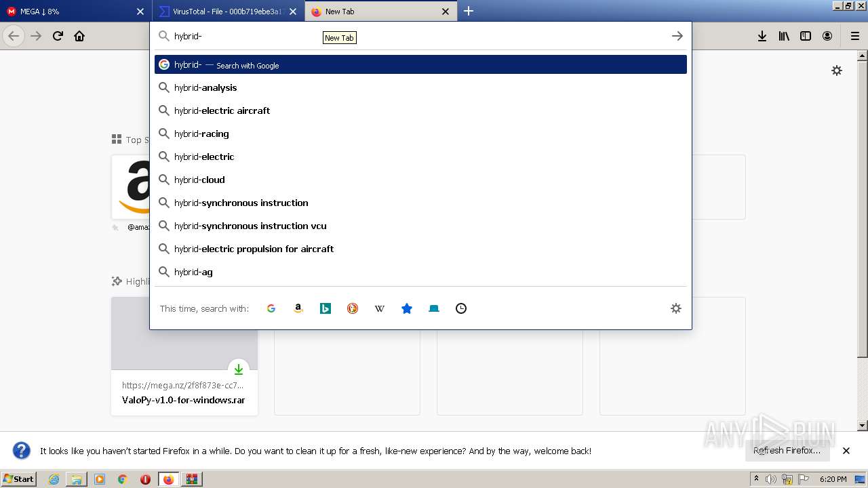Open the Firefox home page
Image resolution: width=868 pixels, height=488 pixels.
[x=79, y=36]
